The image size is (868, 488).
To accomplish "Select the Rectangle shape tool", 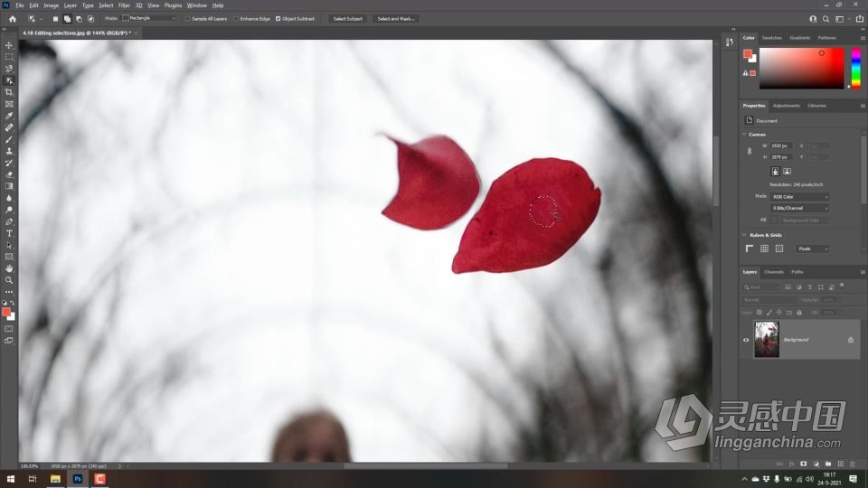I will [9, 257].
